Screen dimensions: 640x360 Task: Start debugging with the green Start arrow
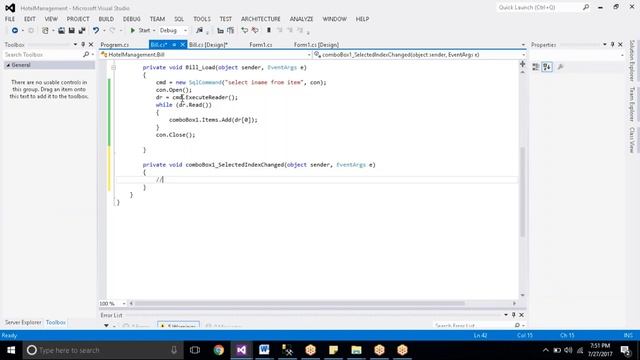tap(133, 31)
